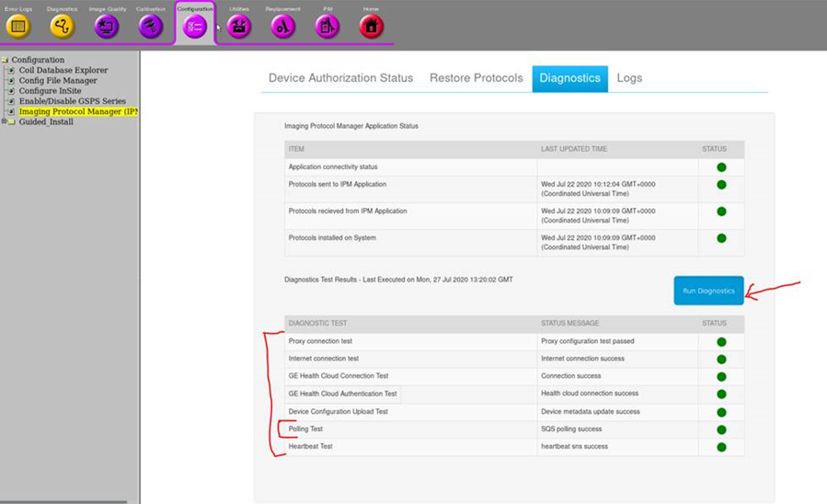Click status dot for GE Health Cloud Connection Test
This screenshot has width=827, height=504.
[x=721, y=377]
